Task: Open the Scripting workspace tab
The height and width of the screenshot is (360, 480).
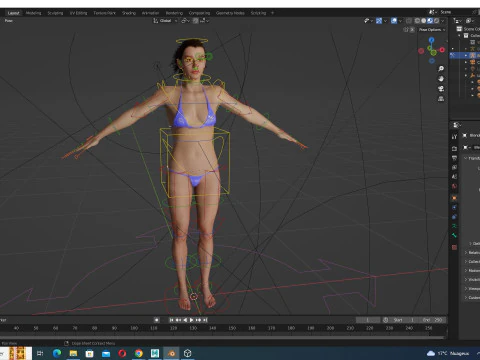Action: [x=258, y=13]
